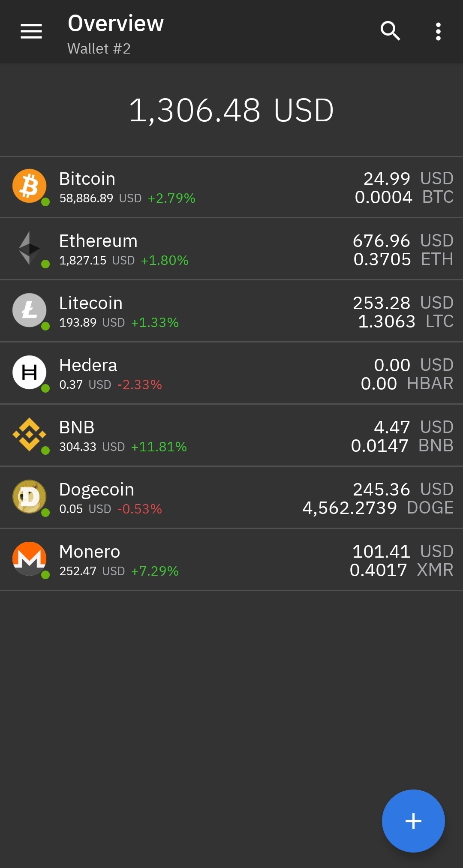Click the Litecoin coin logo
This screenshot has width=463, height=868.
point(29,310)
